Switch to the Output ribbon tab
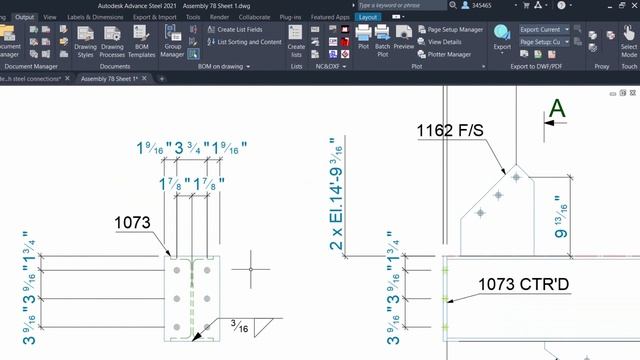The image size is (640, 360). coord(24,17)
